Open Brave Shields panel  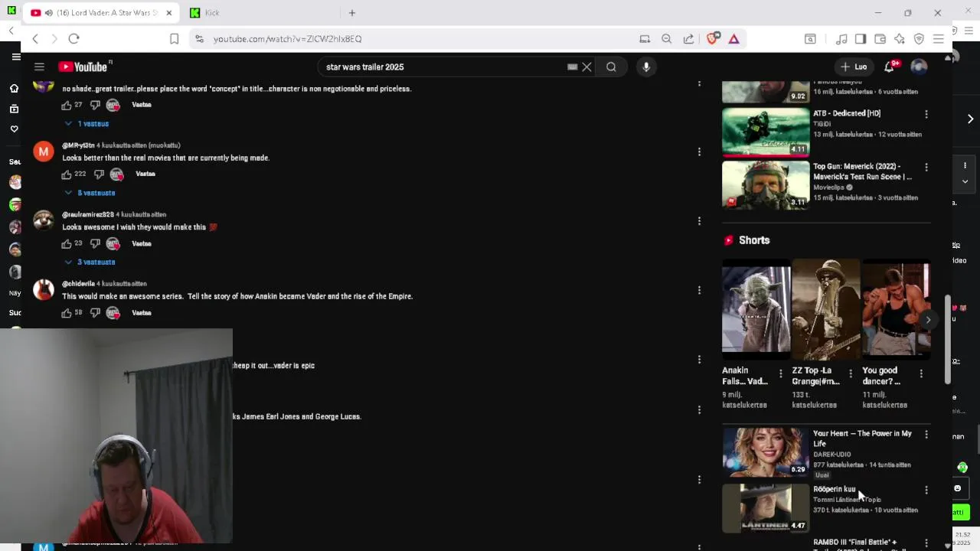click(x=713, y=39)
